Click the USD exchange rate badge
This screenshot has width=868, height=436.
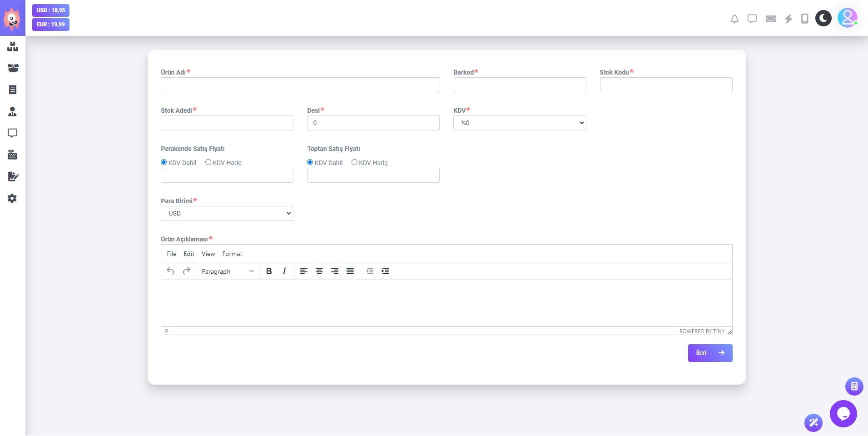coord(51,10)
